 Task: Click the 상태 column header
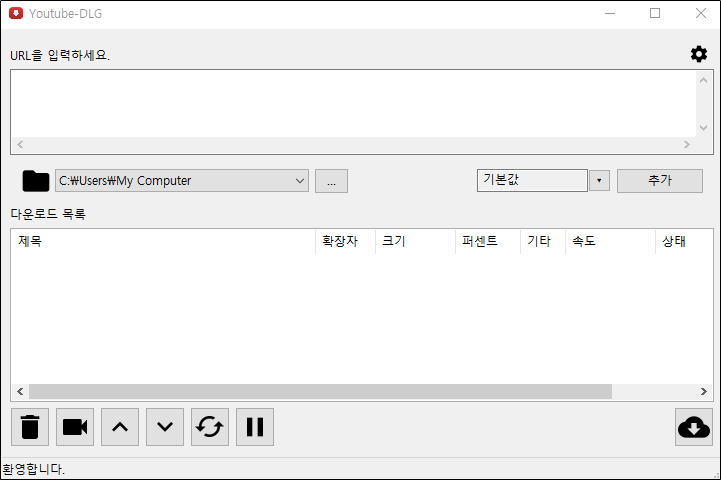click(x=684, y=241)
